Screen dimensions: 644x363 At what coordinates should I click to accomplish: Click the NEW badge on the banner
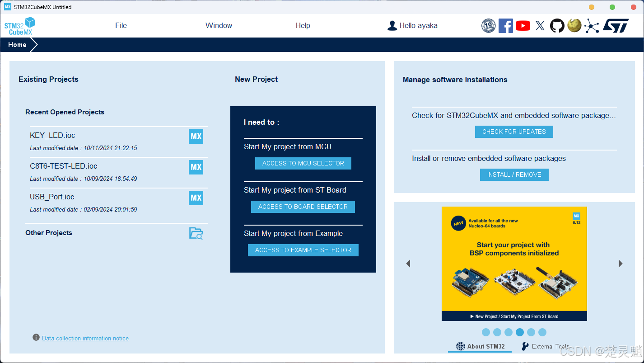458,223
